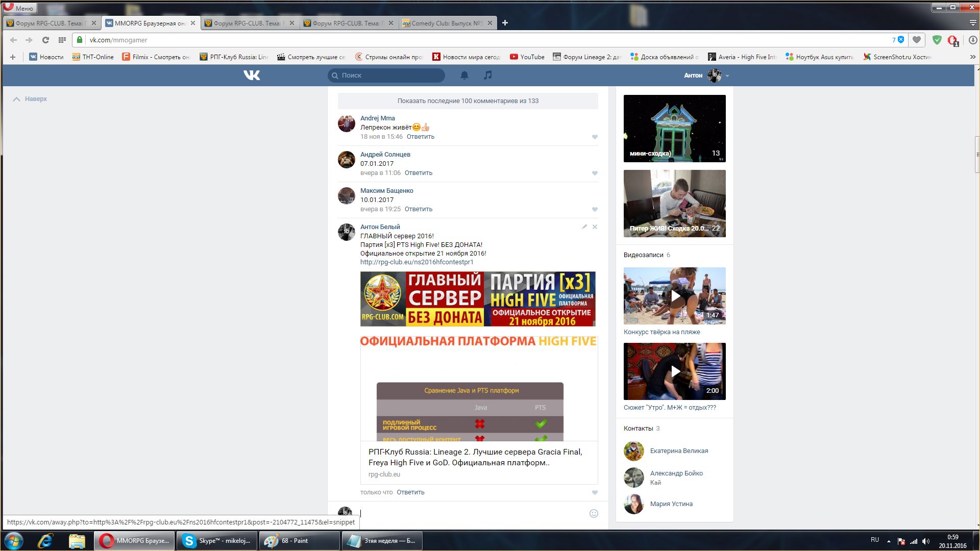Show the last 100 comments of 133

[x=468, y=101]
